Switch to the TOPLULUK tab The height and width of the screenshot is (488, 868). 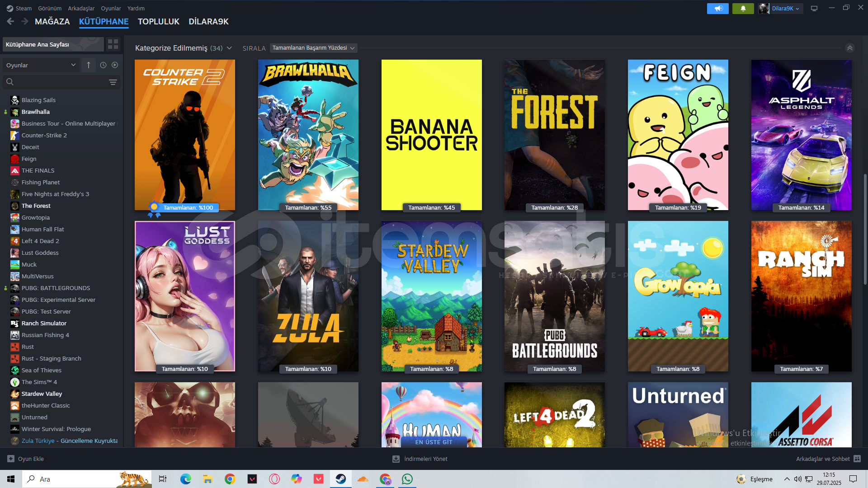[x=159, y=22]
